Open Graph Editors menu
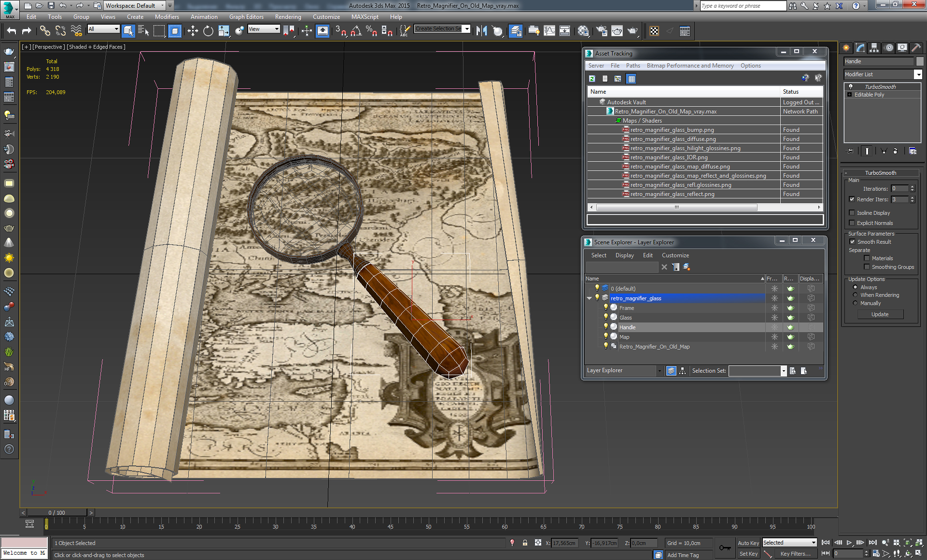Screen dimensions: 927x560 click(x=246, y=17)
